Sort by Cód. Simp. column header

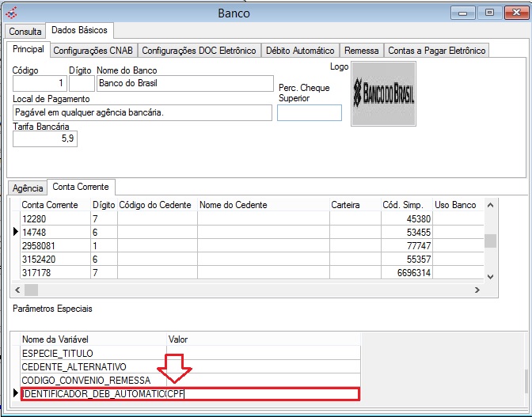pyautogui.click(x=405, y=205)
